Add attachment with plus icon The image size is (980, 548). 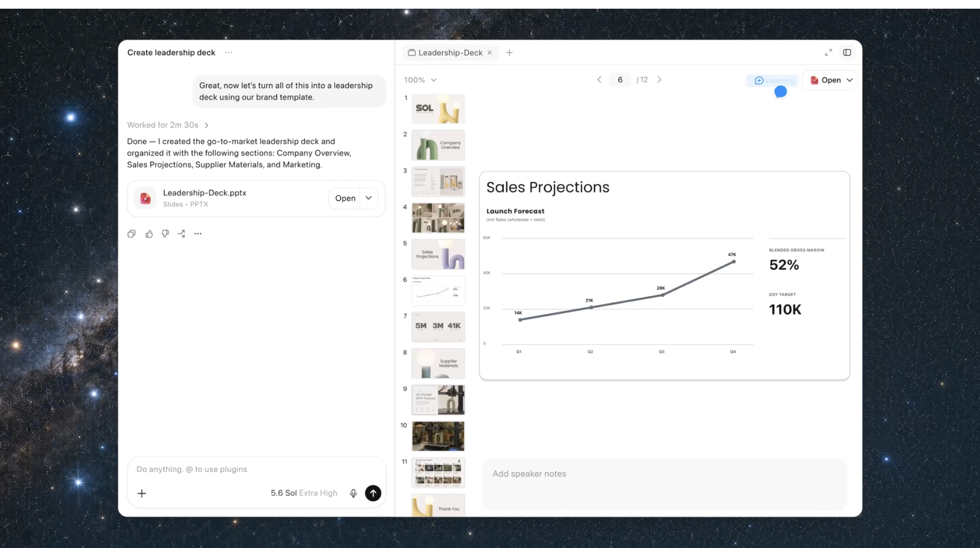pos(142,493)
